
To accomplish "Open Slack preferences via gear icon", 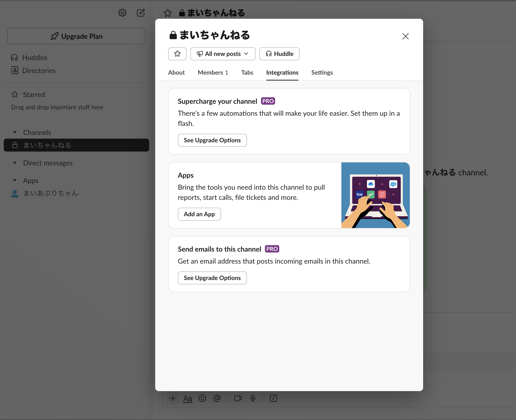I will point(122,12).
